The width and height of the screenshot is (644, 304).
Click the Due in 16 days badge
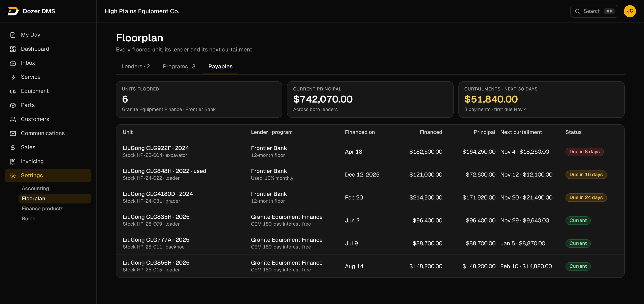[x=586, y=175]
